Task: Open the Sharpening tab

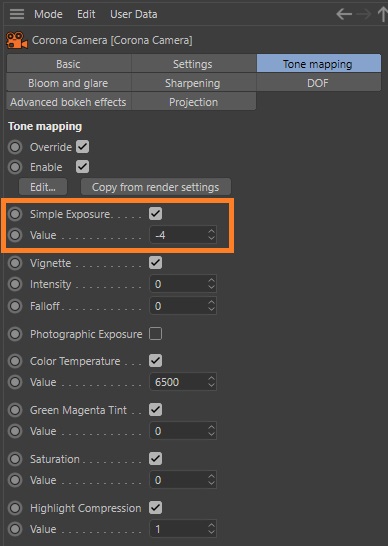Action: 193,83
